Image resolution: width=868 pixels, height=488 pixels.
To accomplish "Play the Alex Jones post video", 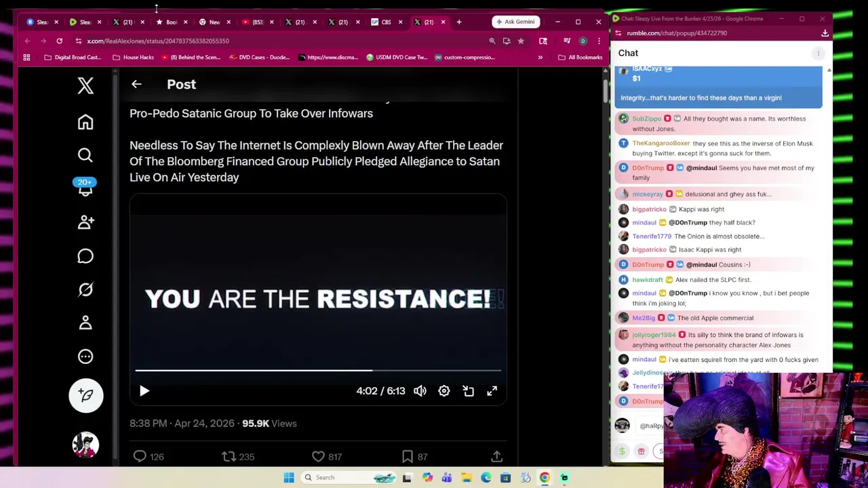I will 144,391.
